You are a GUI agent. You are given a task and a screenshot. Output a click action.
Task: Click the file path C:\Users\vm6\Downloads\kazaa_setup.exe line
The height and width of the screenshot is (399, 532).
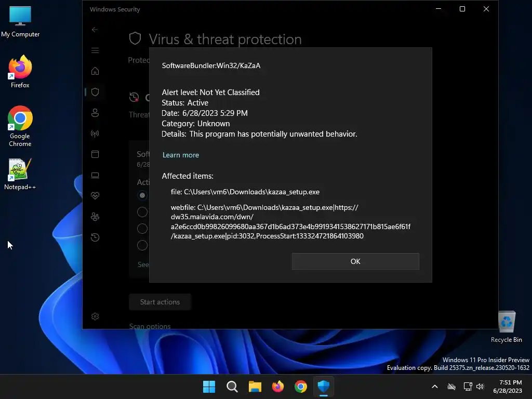[245, 192]
